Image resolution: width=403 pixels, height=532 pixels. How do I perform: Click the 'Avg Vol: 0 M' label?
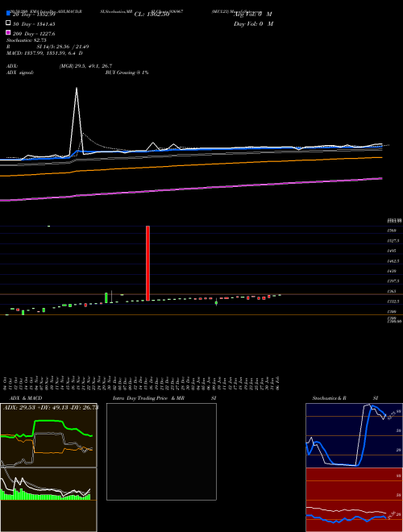tap(253, 15)
